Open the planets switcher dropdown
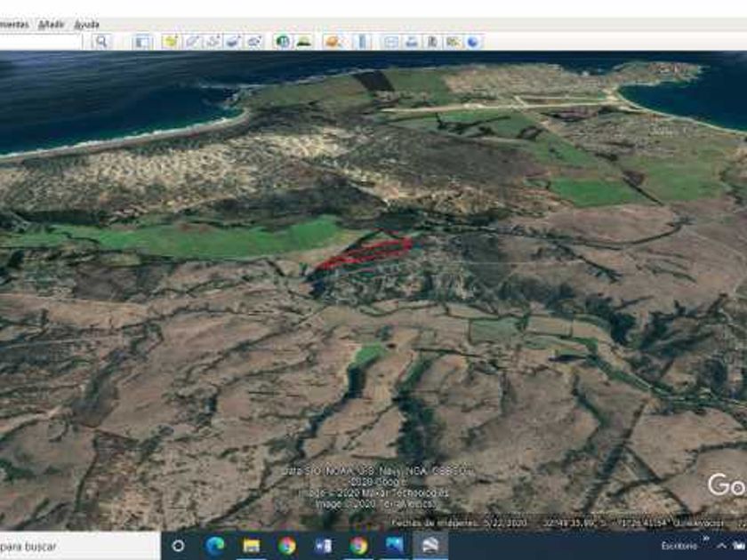 [x=333, y=41]
